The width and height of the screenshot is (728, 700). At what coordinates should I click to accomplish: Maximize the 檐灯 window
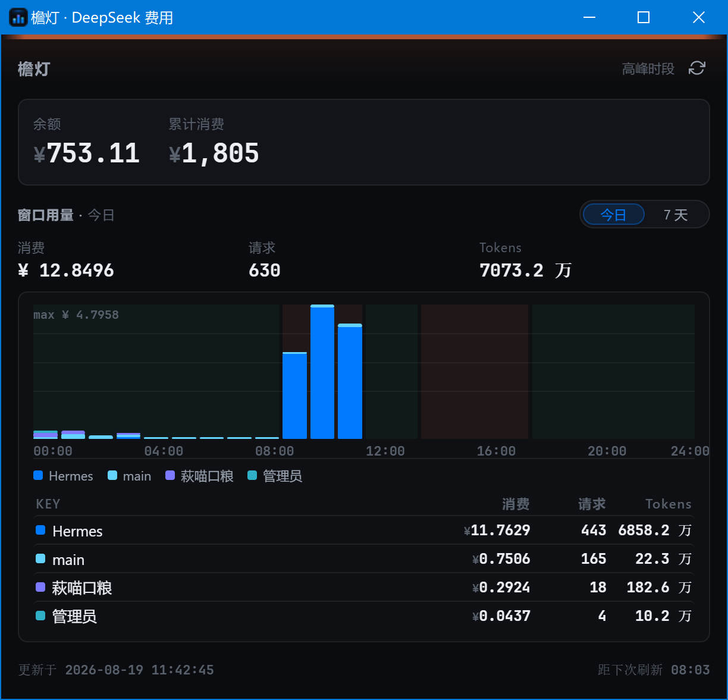point(644,17)
